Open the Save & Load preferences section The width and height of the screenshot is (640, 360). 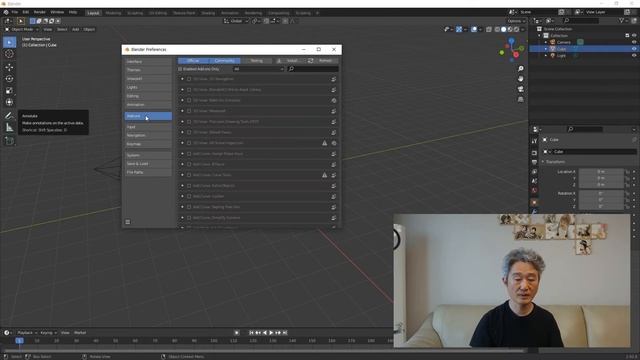[x=148, y=164]
